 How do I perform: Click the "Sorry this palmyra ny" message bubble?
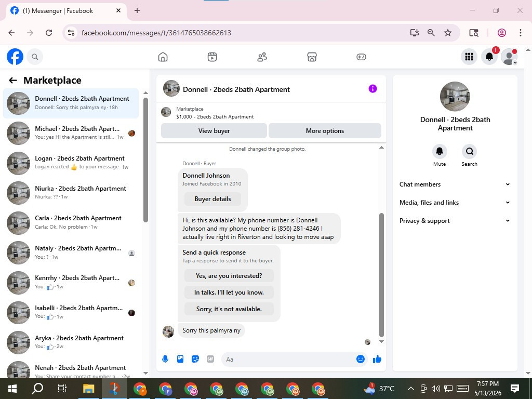click(x=211, y=330)
